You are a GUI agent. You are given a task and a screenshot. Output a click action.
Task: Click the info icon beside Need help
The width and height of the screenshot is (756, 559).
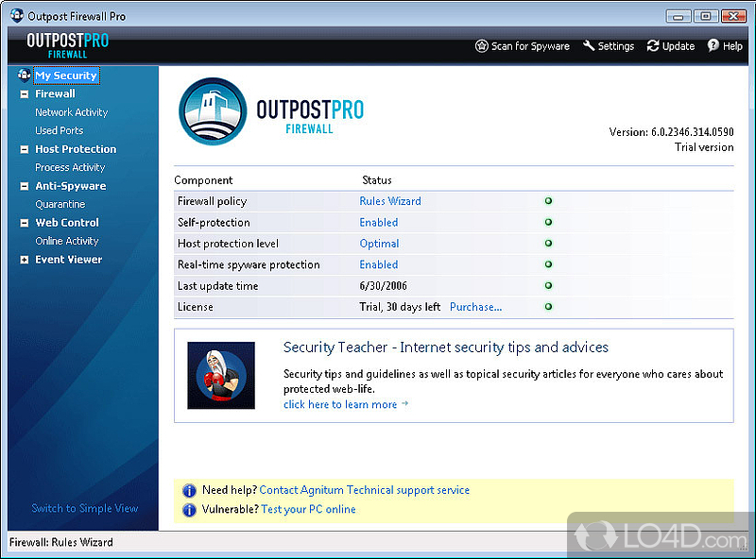[x=190, y=491]
